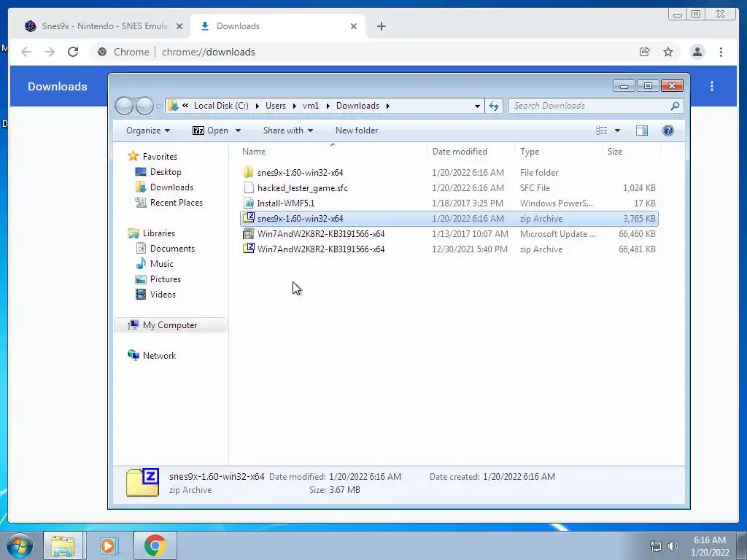This screenshot has height=560, width=747.
Task: Create a New folder
Action: pyautogui.click(x=356, y=131)
